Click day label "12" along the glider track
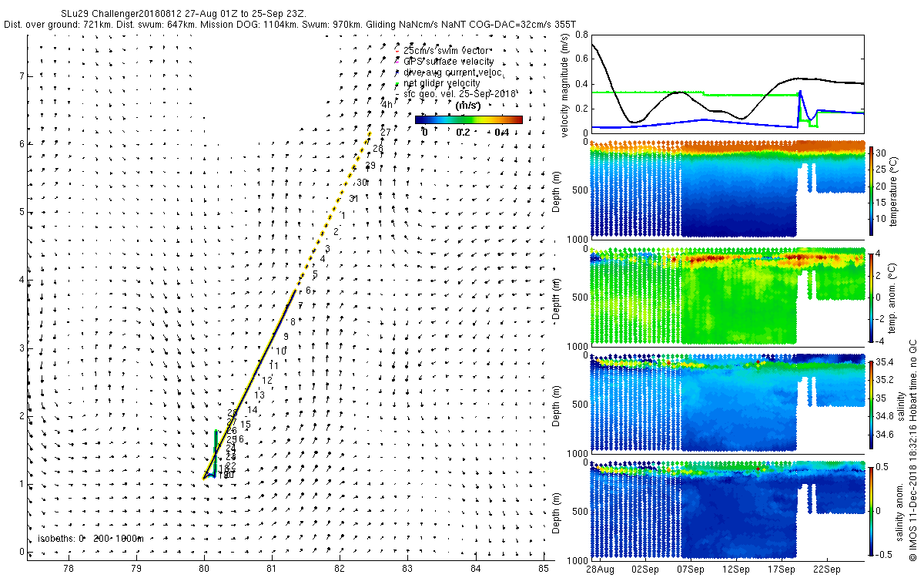The height and width of the screenshot is (578, 924). 267,380
